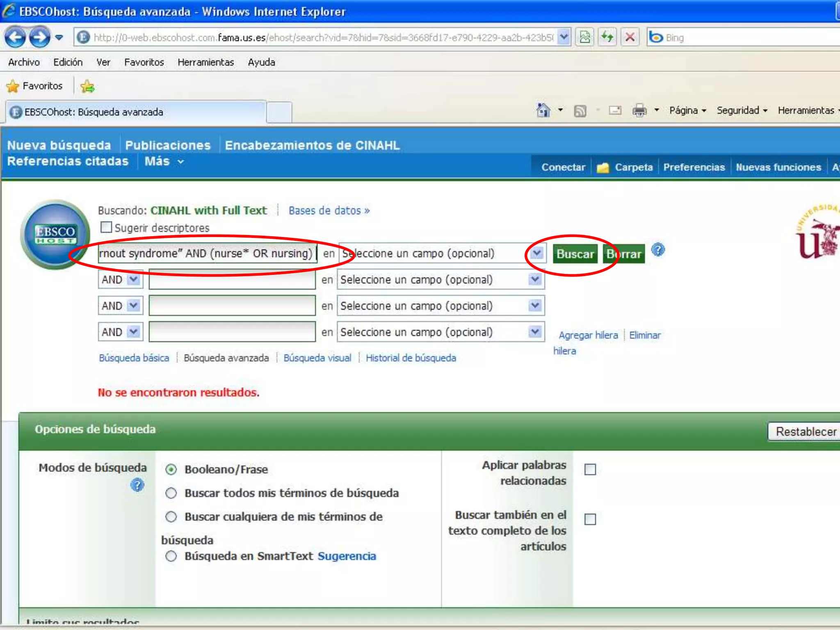Open the Herramientas menu in menu bar
This screenshot has height=630, width=840.
[x=205, y=62]
